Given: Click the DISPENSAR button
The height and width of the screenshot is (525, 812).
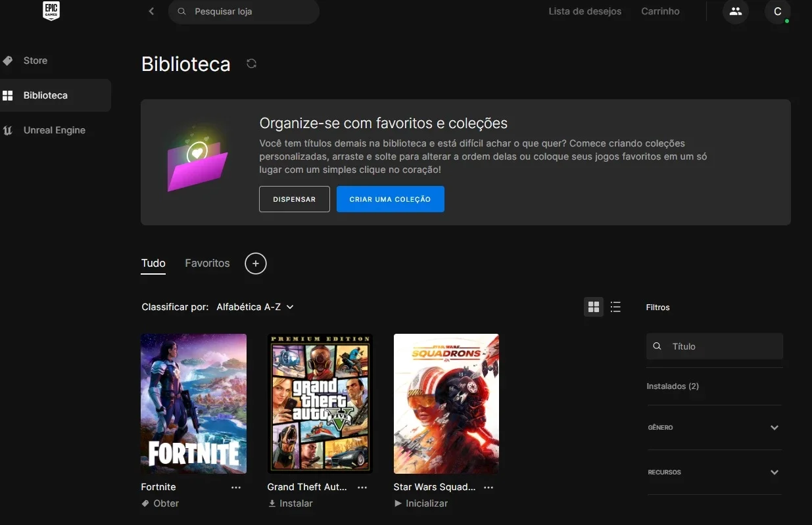Looking at the screenshot, I should pyautogui.click(x=295, y=199).
